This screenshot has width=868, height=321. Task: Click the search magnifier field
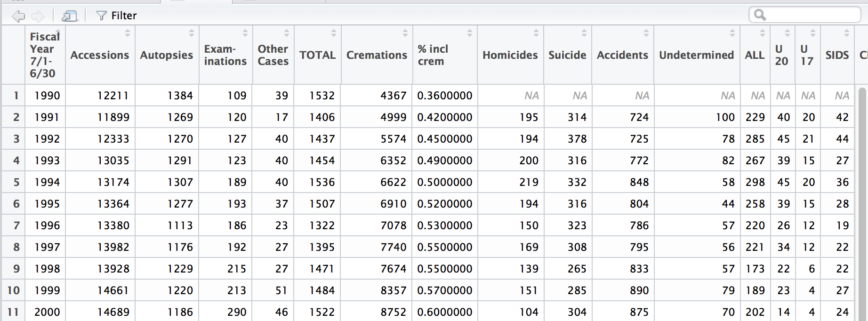[x=805, y=15]
